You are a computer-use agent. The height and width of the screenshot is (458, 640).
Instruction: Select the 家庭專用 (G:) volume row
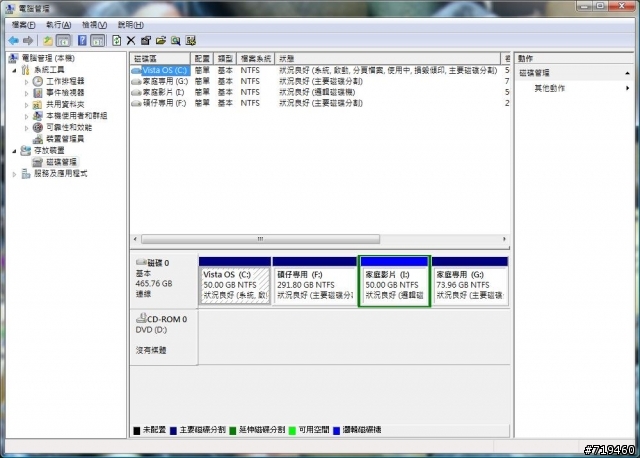click(x=320, y=81)
